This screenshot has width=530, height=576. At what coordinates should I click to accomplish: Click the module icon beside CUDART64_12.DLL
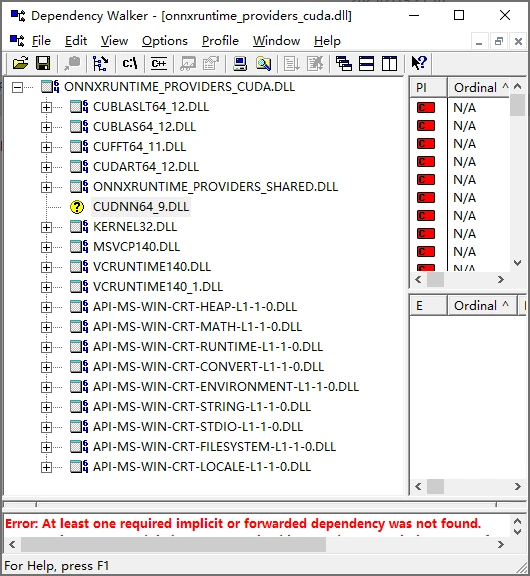pos(79,167)
